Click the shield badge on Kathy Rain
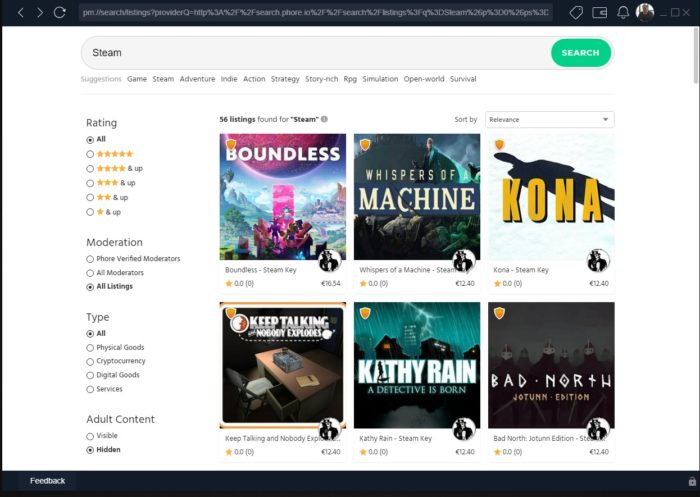Screen dimensions: 700x497 coord(365,313)
